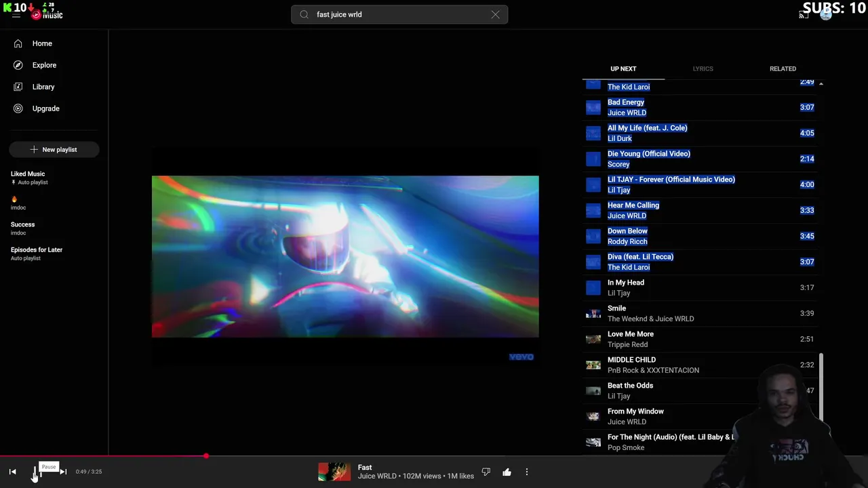
Task: Click the Smile song thumbnail
Action: pyautogui.click(x=593, y=313)
